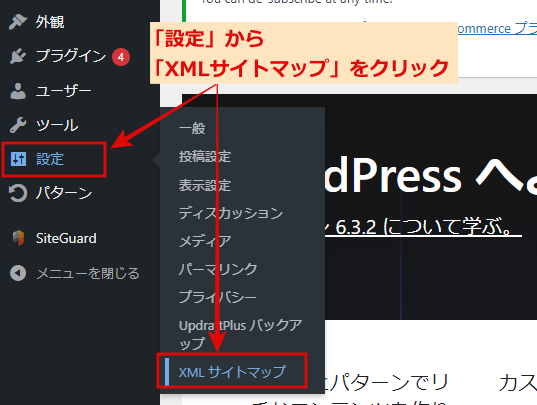Click the Users (ユーザー) person icon
537x405 pixels.
click(x=18, y=91)
